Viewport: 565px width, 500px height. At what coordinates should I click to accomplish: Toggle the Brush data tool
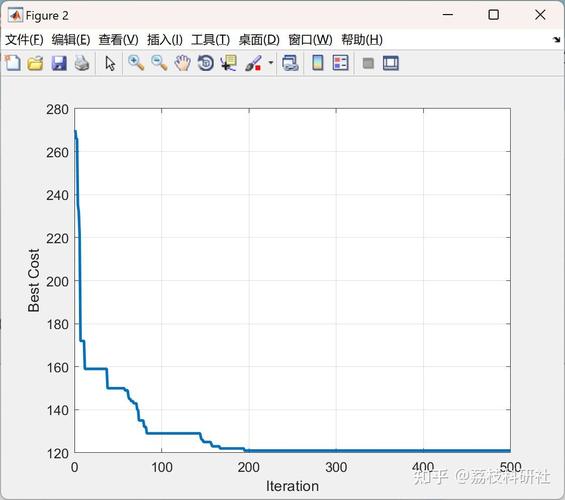click(253, 63)
